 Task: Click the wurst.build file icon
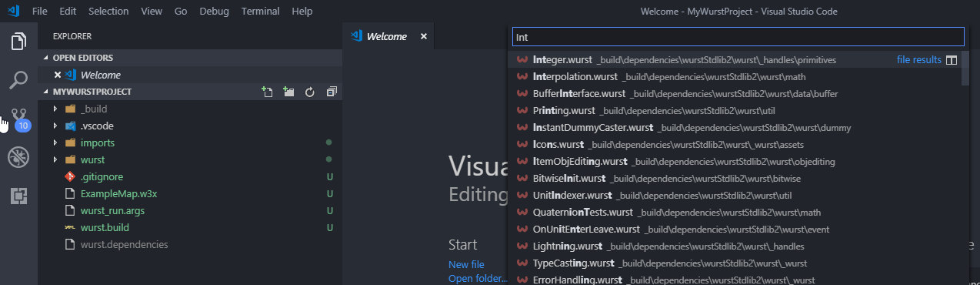pyautogui.click(x=70, y=227)
